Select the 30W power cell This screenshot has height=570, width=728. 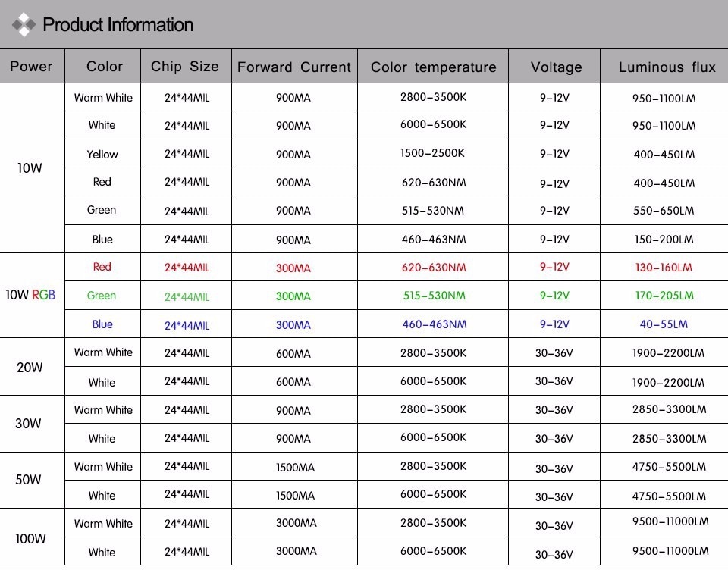point(29,424)
